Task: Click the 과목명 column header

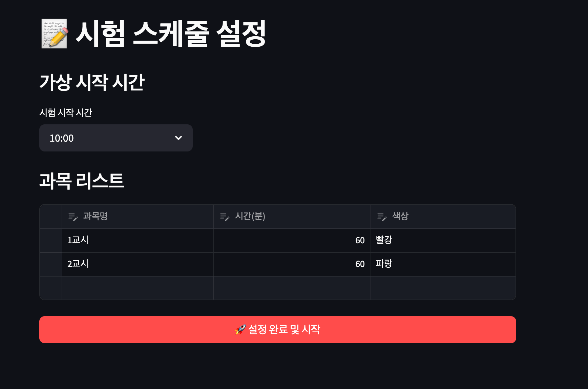Action: pyautogui.click(x=95, y=216)
